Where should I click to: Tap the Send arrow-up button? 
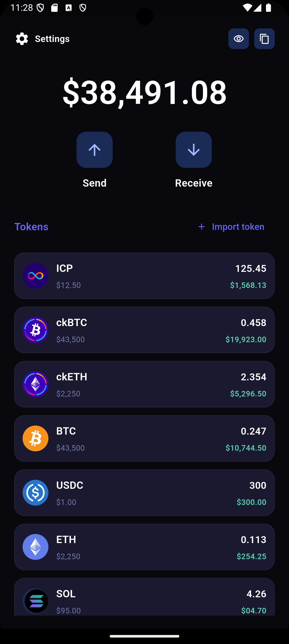(x=94, y=150)
